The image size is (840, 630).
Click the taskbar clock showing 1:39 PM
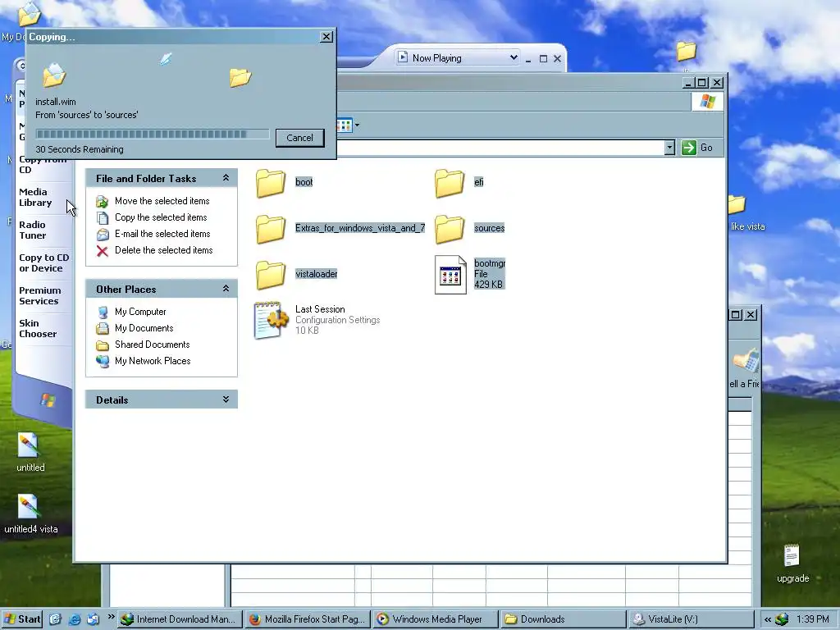813,619
